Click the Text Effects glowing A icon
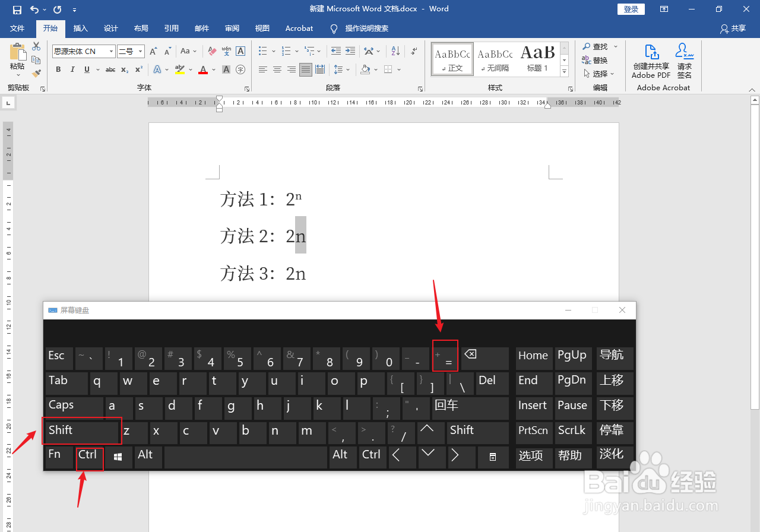The image size is (760, 532). click(x=157, y=69)
